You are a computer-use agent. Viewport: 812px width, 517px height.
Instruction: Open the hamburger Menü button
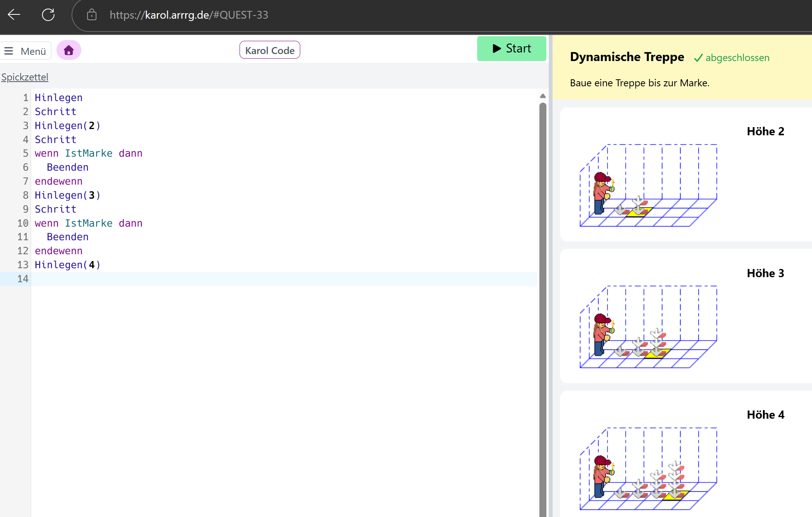(x=26, y=51)
